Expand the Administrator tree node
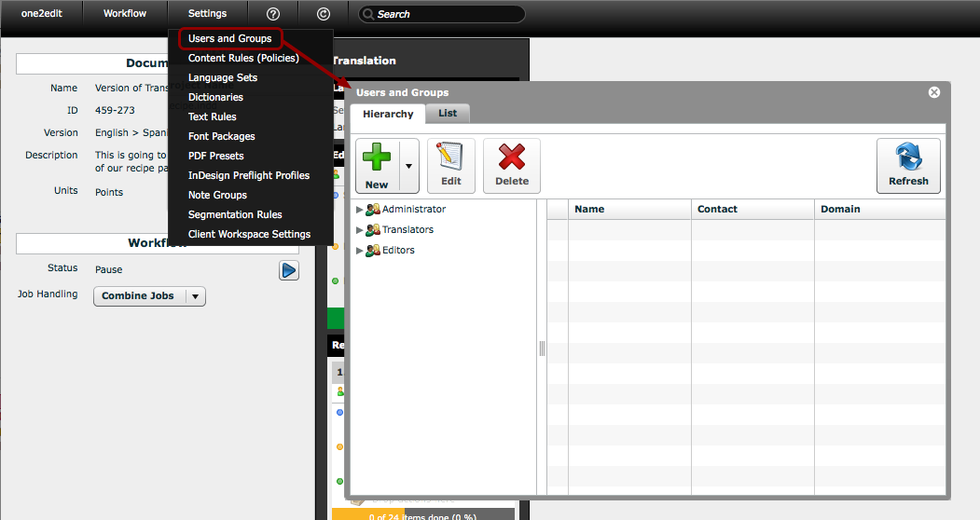Image resolution: width=980 pixels, height=520 pixels. click(x=359, y=210)
